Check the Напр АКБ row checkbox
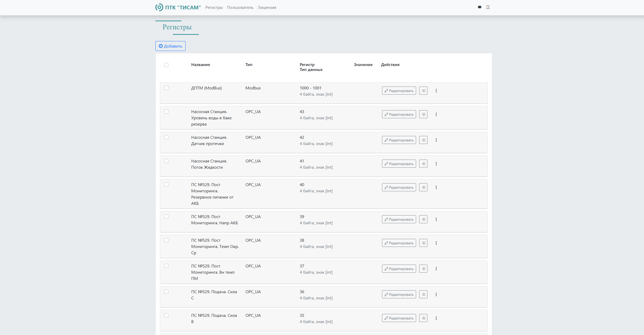 tap(166, 216)
